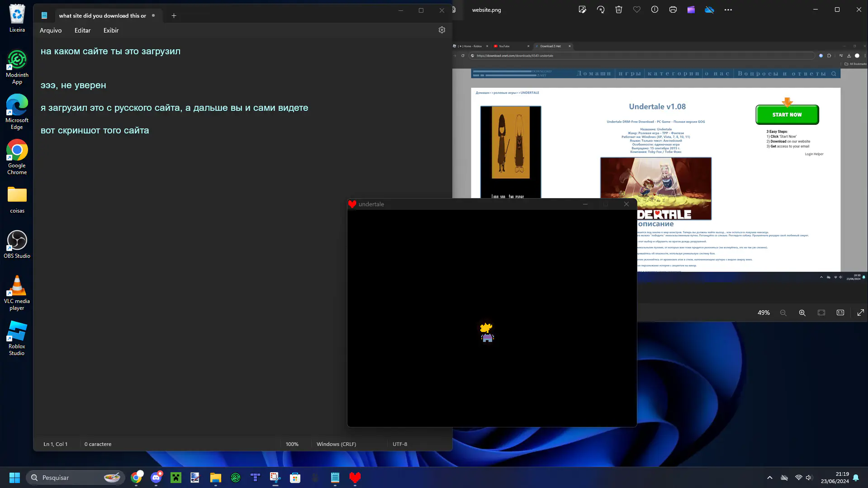Fit image to window in Photos
Image resolution: width=868 pixels, height=488 pixels.
[x=821, y=313]
